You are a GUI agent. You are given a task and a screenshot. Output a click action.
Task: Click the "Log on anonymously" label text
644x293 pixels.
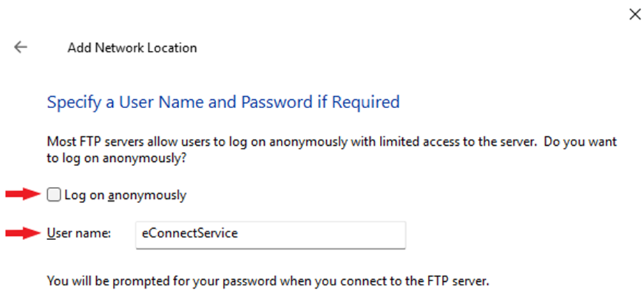coord(125,195)
